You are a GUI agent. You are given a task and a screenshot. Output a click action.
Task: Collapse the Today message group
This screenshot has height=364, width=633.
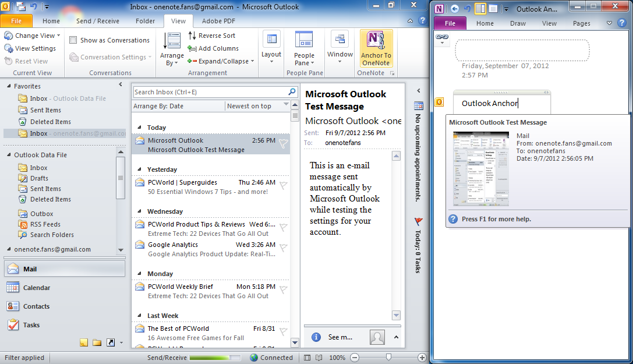pyautogui.click(x=139, y=128)
